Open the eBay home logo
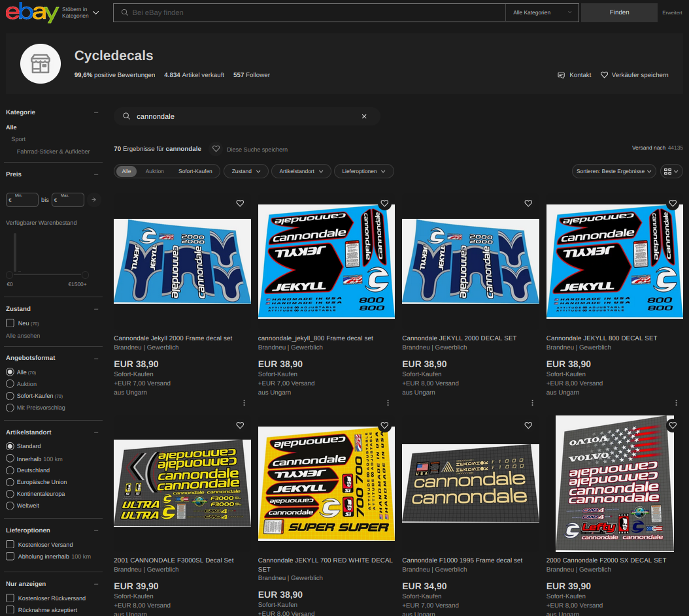689x616 pixels. pos(32,12)
